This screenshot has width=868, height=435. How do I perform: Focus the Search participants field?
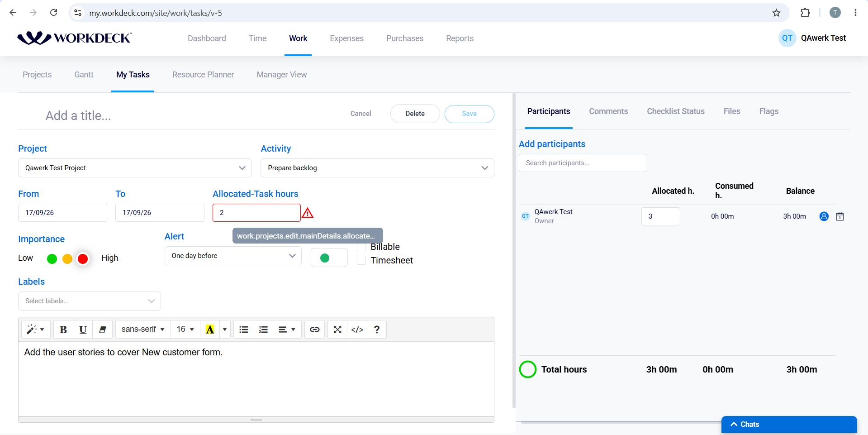pyautogui.click(x=582, y=163)
